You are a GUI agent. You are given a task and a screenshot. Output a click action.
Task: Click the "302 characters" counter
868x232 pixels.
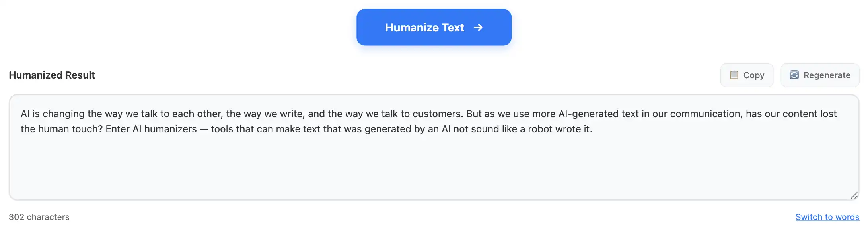click(x=40, y=217)
